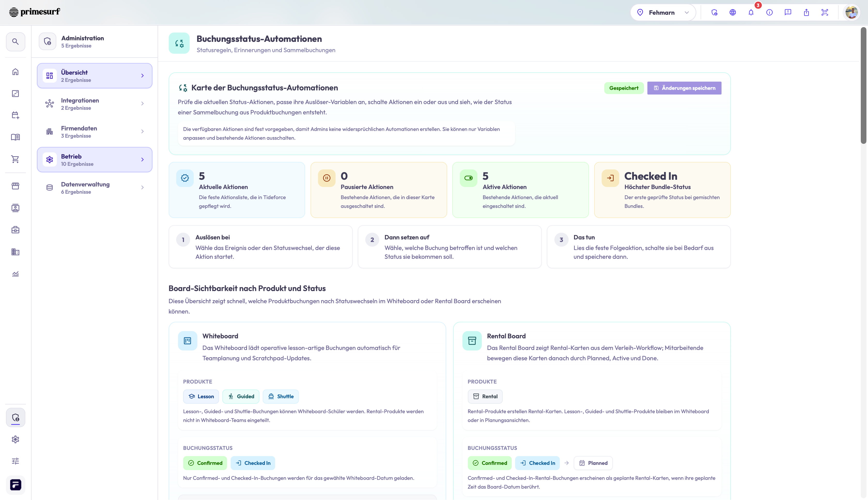Click the Guided product chip
The height and width of the screenshot is (500, 868).
[x=241, y=397]
